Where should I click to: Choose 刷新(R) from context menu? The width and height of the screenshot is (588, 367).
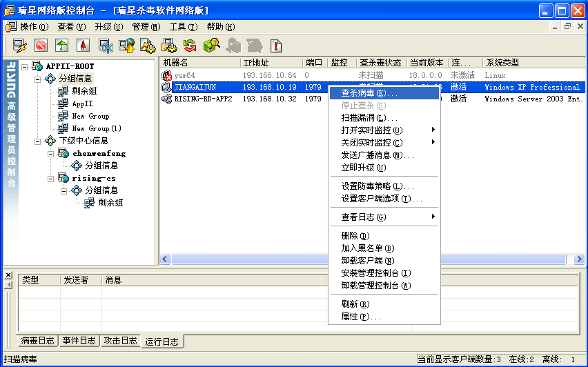click(x=384, y=304)
